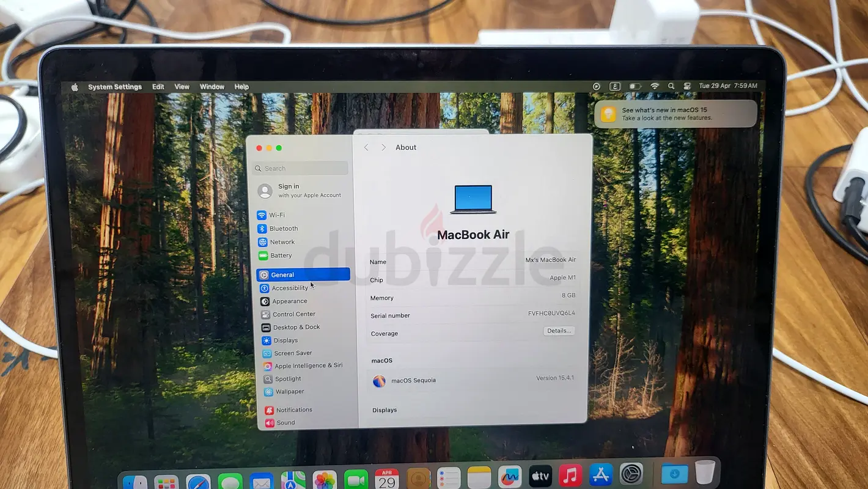Click the settings Search field
The height and width of the screenshot is (489, 868).
tap(301, 168)
